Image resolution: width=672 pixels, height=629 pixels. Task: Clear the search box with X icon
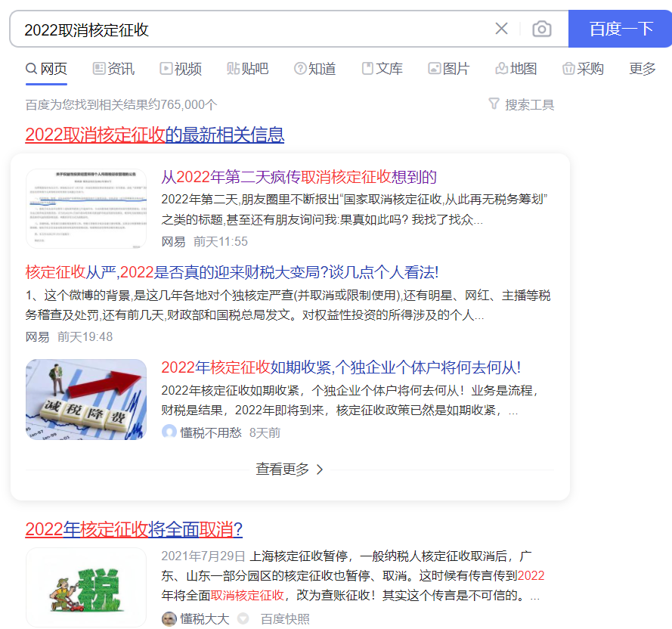pos(501,29)
